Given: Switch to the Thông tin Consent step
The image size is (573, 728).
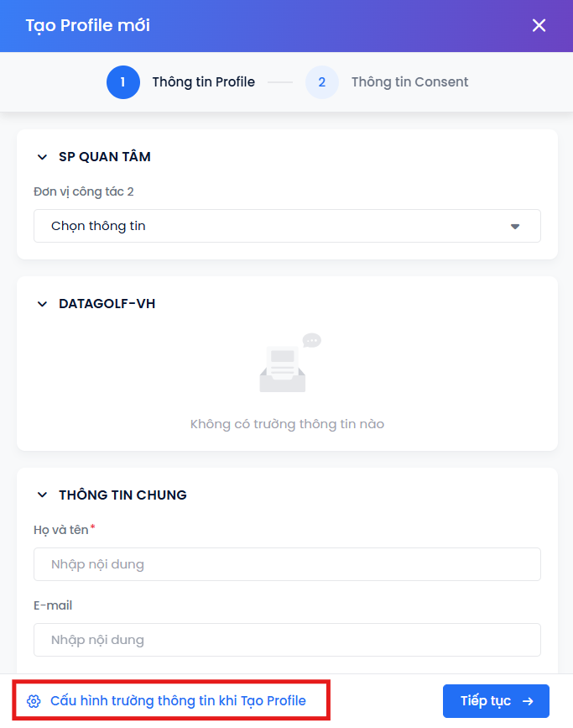Looking at the screenshot, I should [409, 82].
